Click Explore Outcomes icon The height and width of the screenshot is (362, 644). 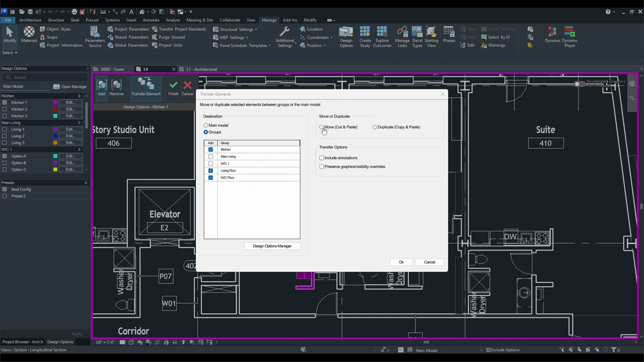tap(382, 37)
